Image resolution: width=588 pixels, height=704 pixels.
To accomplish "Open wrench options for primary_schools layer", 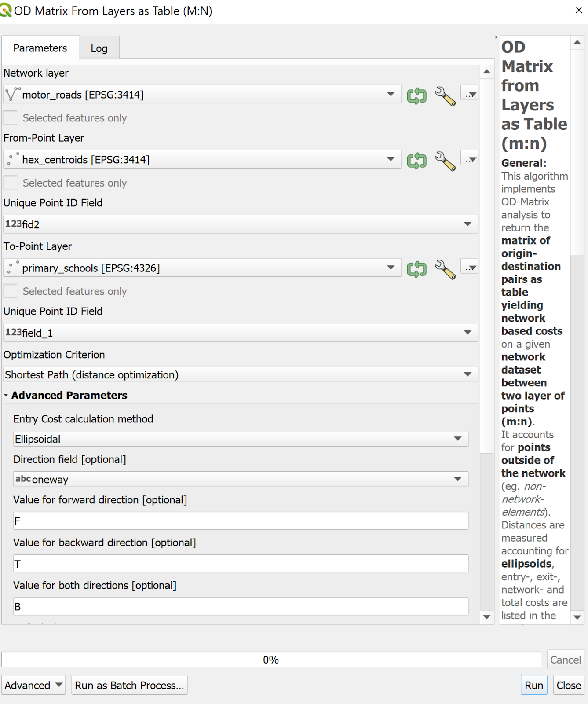I will pos(445,269).
